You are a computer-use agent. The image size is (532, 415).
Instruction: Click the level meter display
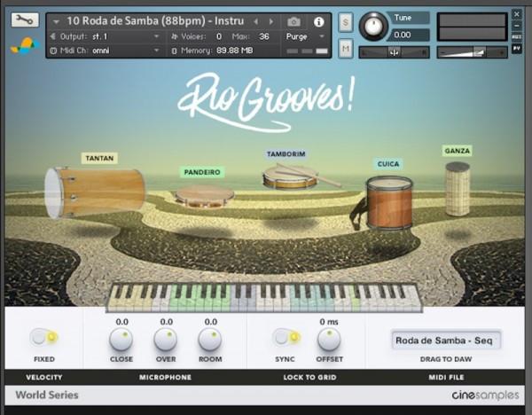click(472, 27)
